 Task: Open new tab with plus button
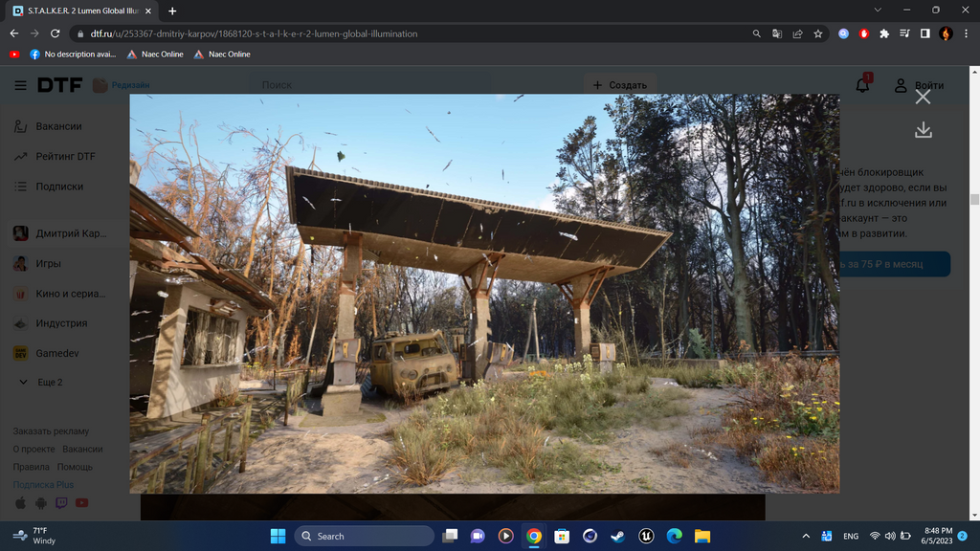click(172, 11)
